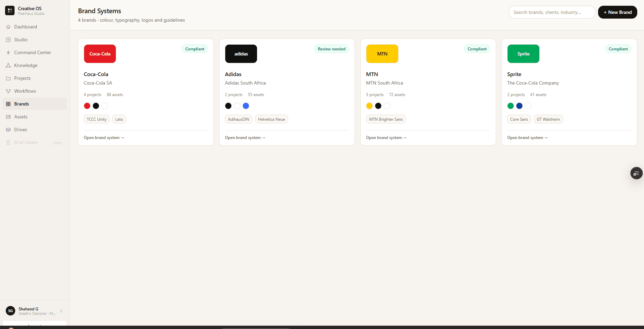The width and height of the screenshot is (644, 329).
Task: Focus the search brands input field
Action: [x=552, y=12]
